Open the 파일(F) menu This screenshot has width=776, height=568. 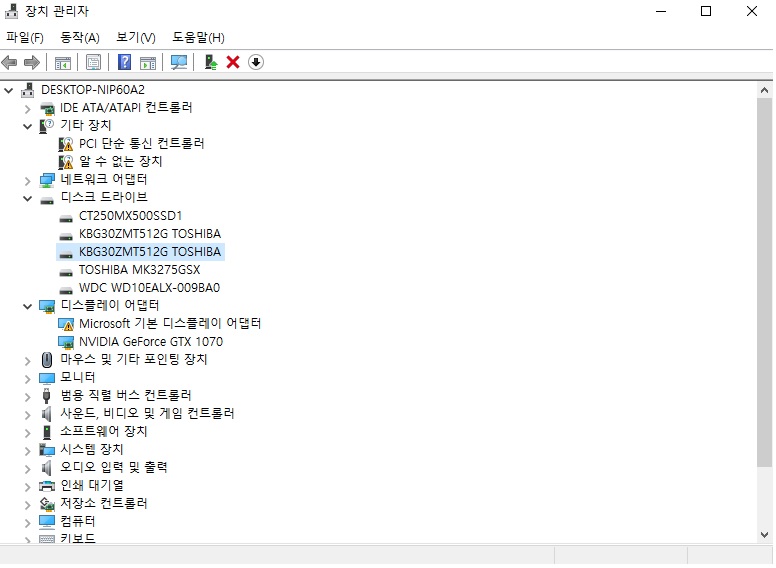(x=25, y=37)
